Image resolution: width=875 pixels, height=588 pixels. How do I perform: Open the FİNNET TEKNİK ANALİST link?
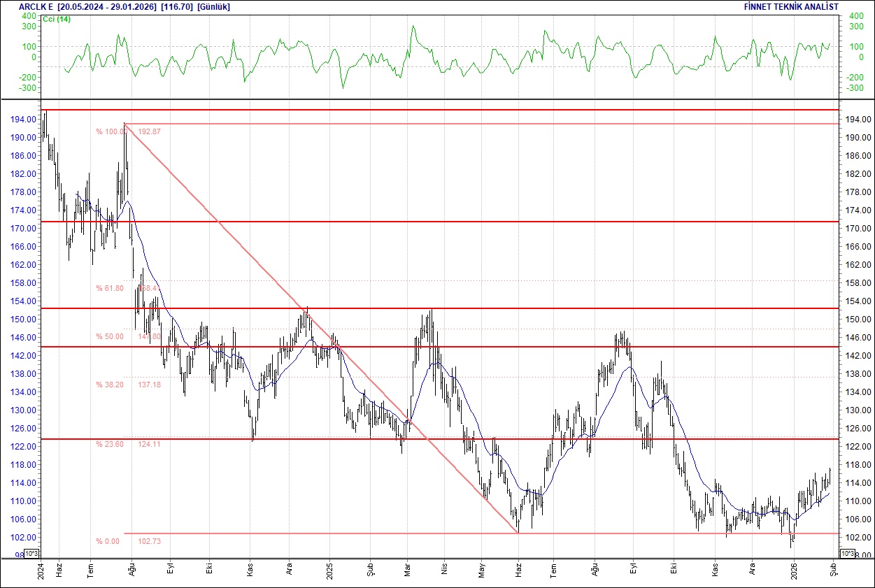click(792, 7)
